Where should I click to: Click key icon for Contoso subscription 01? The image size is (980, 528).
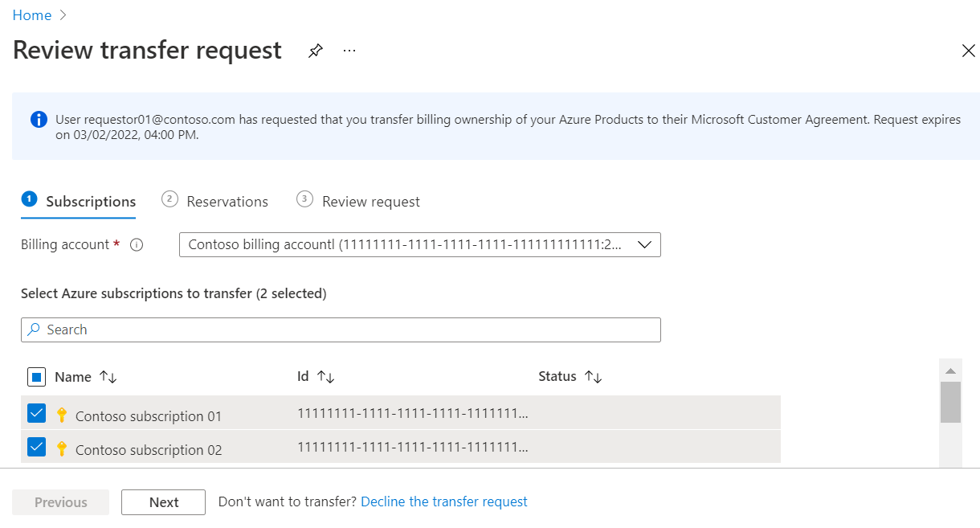tap(62, 415)
